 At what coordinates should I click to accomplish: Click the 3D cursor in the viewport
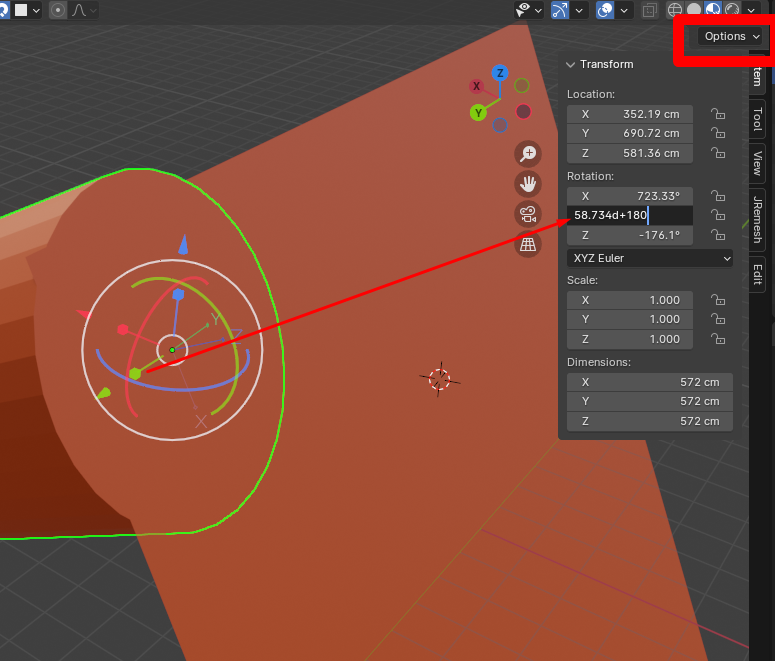[x=439, y=380]
